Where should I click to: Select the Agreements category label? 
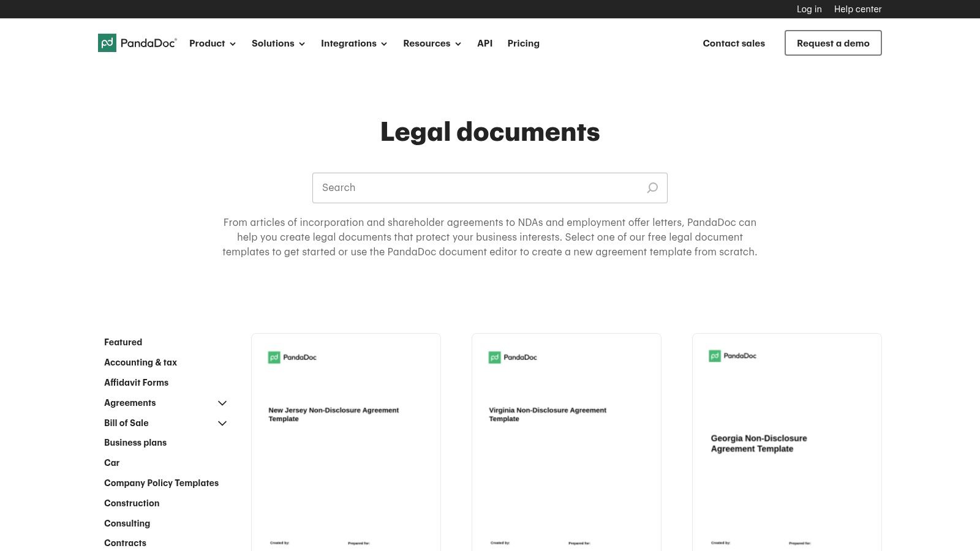pos(130,403)
